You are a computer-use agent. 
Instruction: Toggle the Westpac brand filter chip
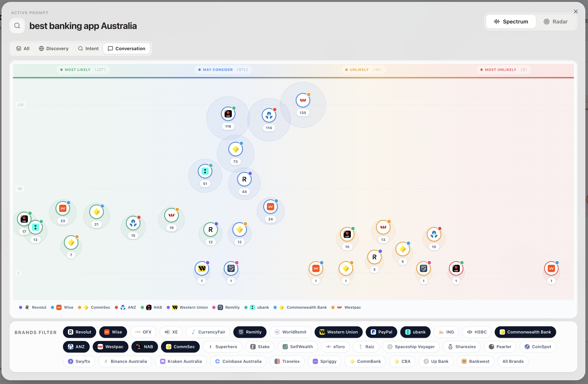110,347
